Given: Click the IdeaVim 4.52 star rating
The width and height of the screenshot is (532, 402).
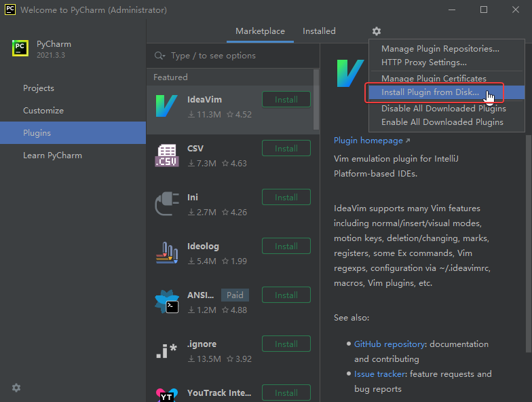Looking at the screenshot, I should pos(239,114).
